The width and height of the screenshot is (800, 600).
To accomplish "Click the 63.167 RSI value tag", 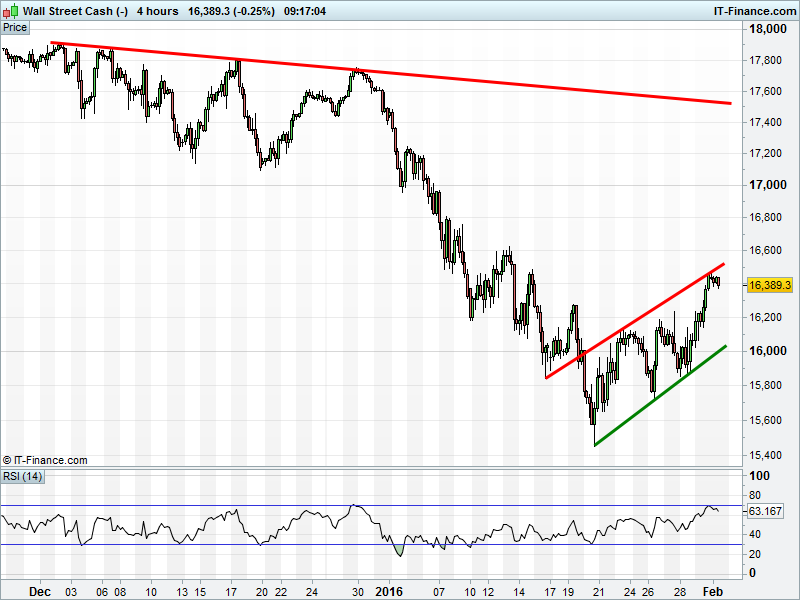I will coord(767,511).
